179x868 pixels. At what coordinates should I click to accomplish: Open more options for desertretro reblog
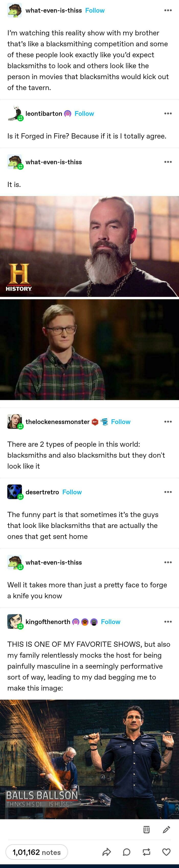point(168,492)
